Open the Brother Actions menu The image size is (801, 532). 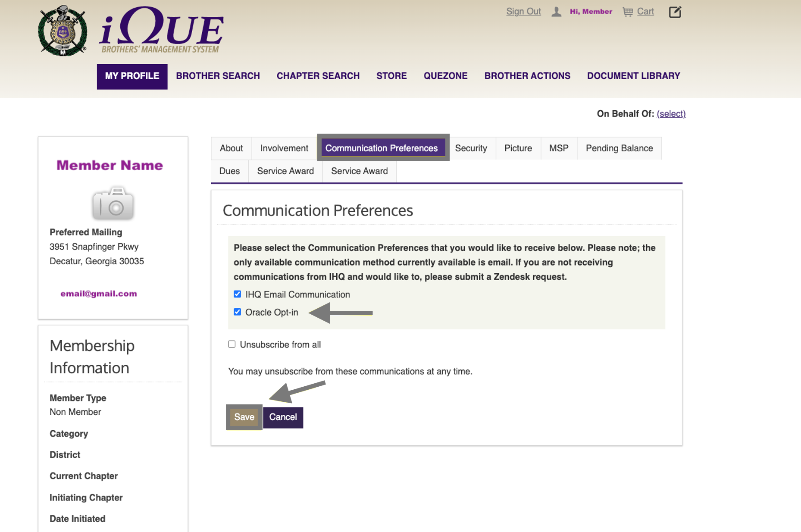(x=527, y=76)
